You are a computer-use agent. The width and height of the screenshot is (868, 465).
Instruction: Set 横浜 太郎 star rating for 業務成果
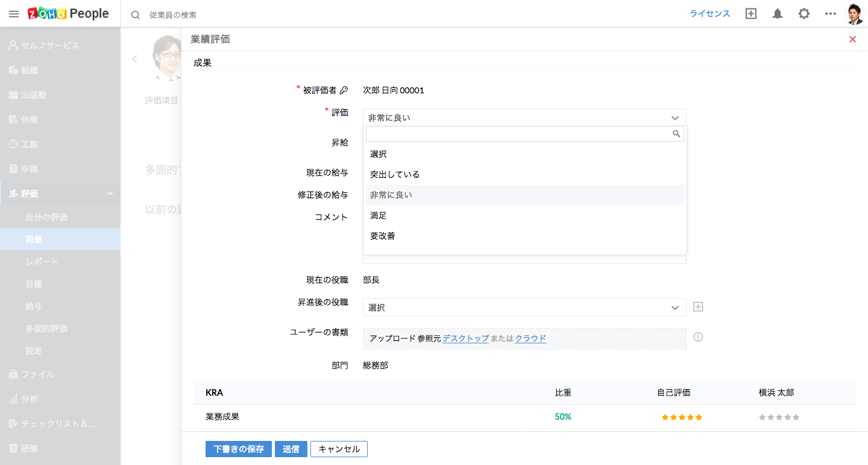coord(779,417)
